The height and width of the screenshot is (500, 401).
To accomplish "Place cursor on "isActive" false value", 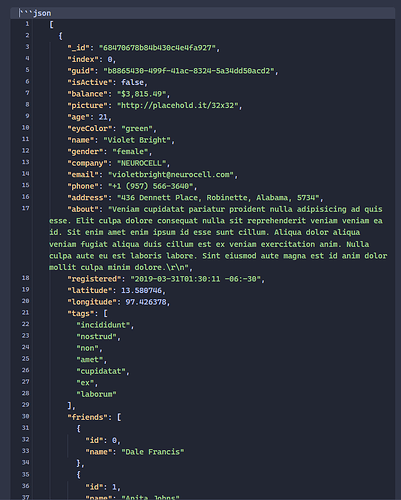I will tap(132, 82).
